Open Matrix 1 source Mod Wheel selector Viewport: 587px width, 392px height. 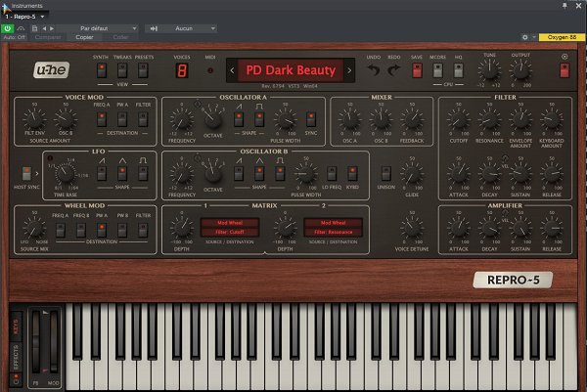pyautogui.click(x=230, y=223)
